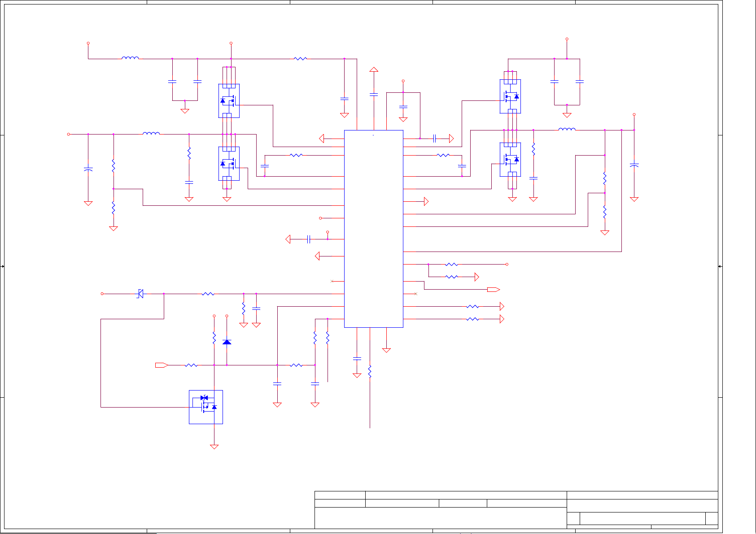The width and height of the screenshot is (756, 534).
Task: Click the lower-right power MOSFET symbol
Action: 510,159
